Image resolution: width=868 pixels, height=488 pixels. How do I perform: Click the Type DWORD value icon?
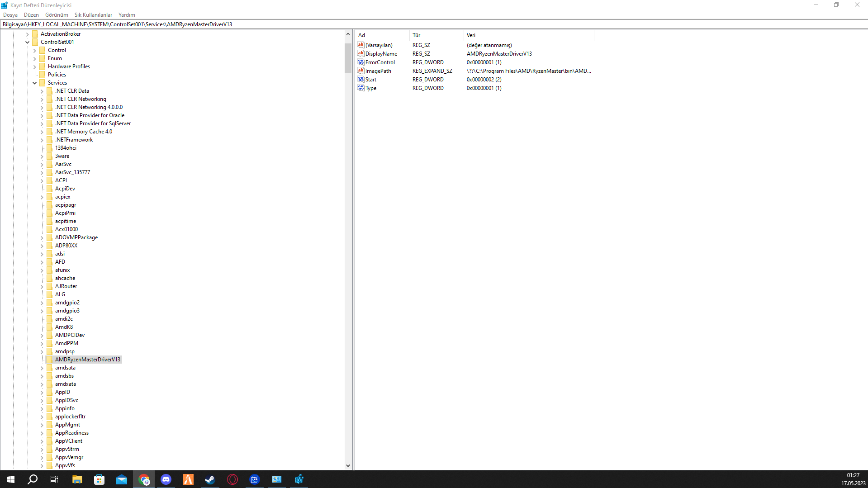point(361,88)
